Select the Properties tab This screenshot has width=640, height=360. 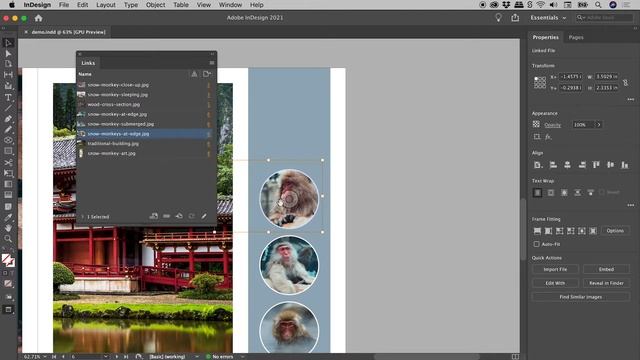[545, 37]
